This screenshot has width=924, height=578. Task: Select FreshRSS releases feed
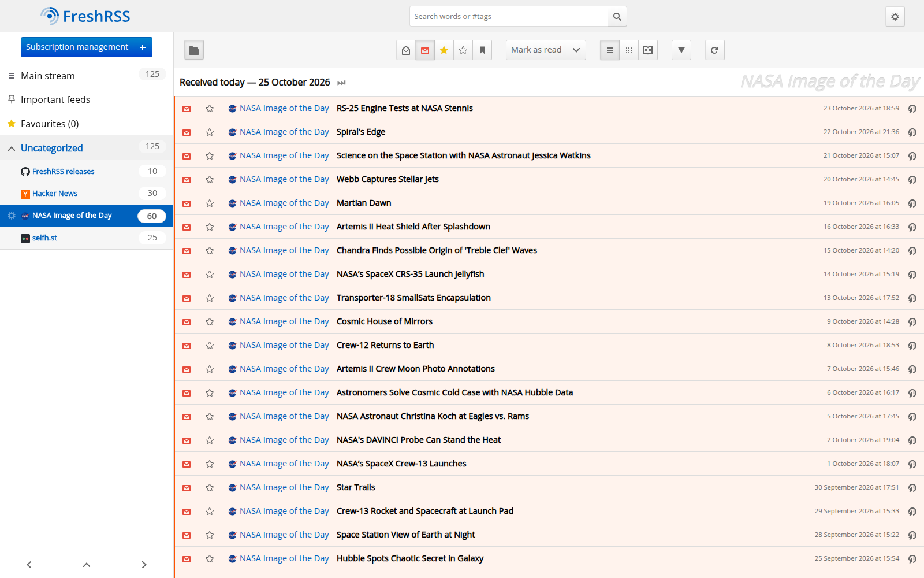click(64, 172)
